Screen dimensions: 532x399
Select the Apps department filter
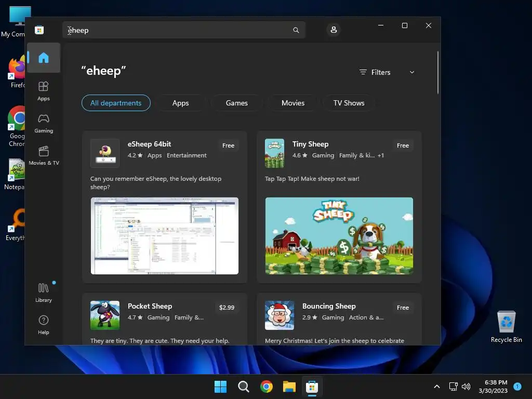pos(180,103)
